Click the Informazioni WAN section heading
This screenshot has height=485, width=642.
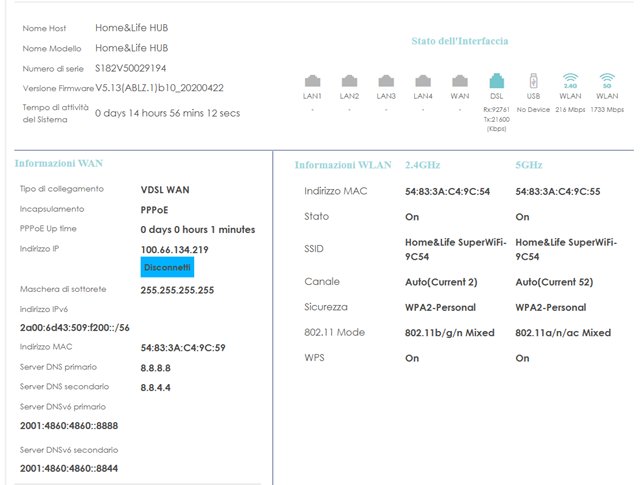click(x=59, y=163)
